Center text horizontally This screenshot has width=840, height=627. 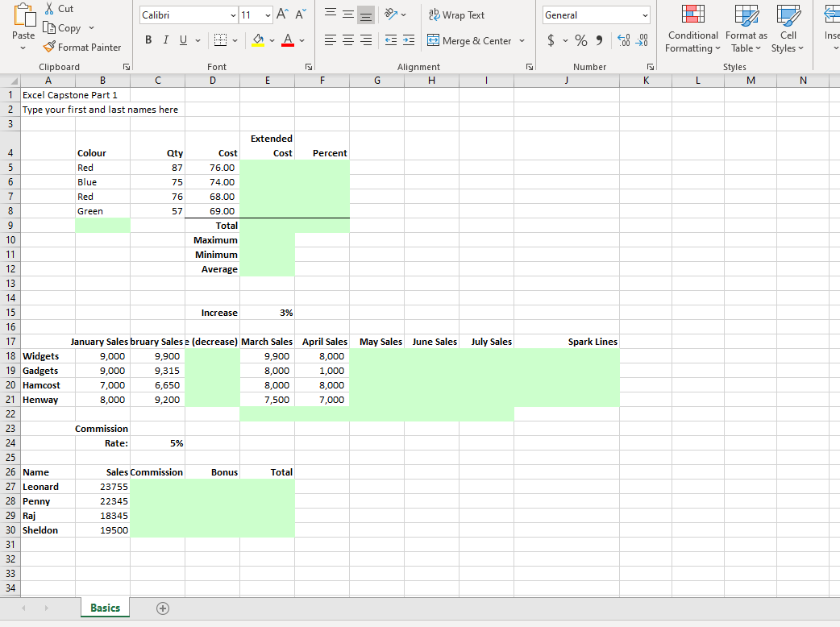(348, 40)
